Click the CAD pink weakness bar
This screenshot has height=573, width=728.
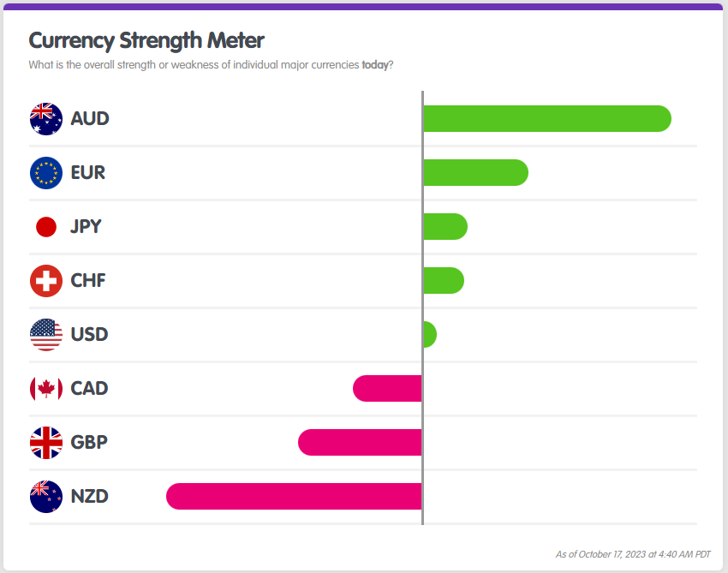point(387,389)
